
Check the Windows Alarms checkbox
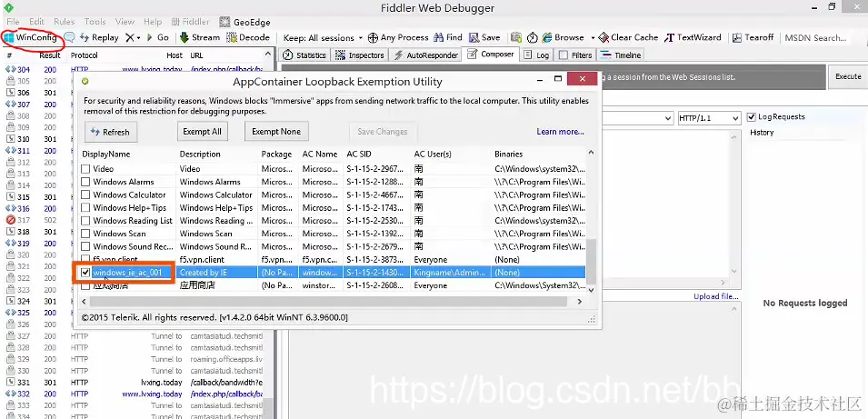coord(85,182)
